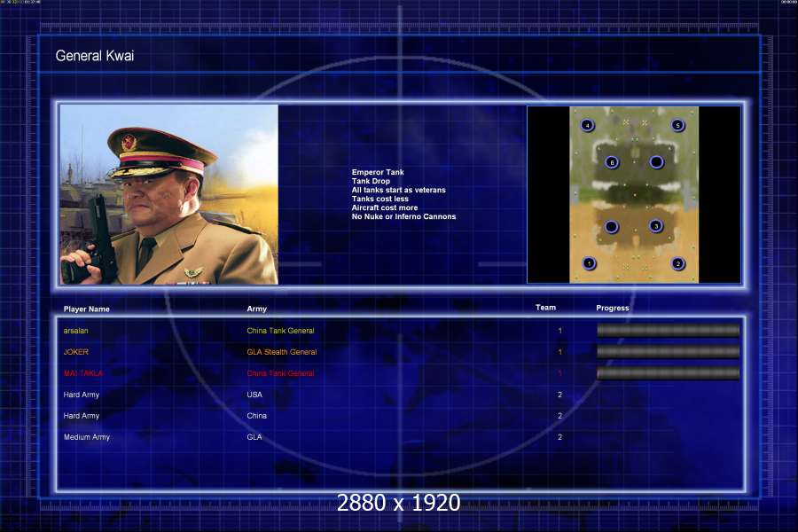This screenshot has height=532, width=798.
Task: Click the "GLA" army of Medium Army
Action: [254, 437]
